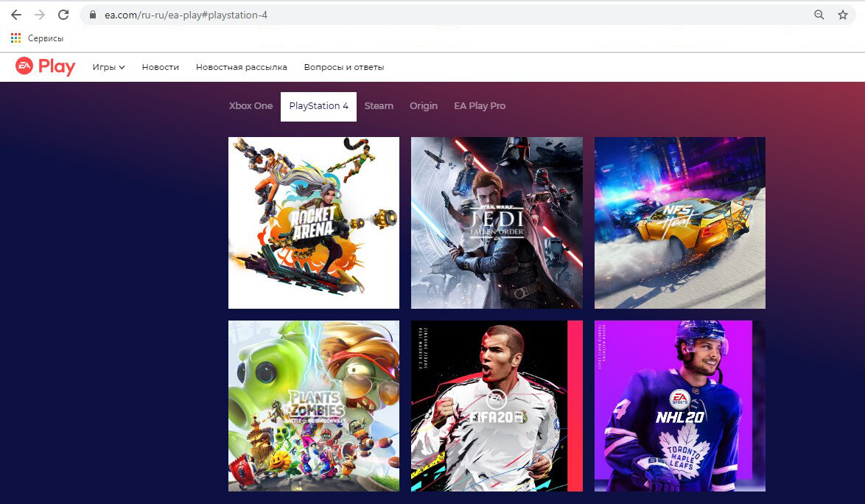Open Star Wars Jedi Fallen Order cover
The image size is (865, 504).
(497, 223)
